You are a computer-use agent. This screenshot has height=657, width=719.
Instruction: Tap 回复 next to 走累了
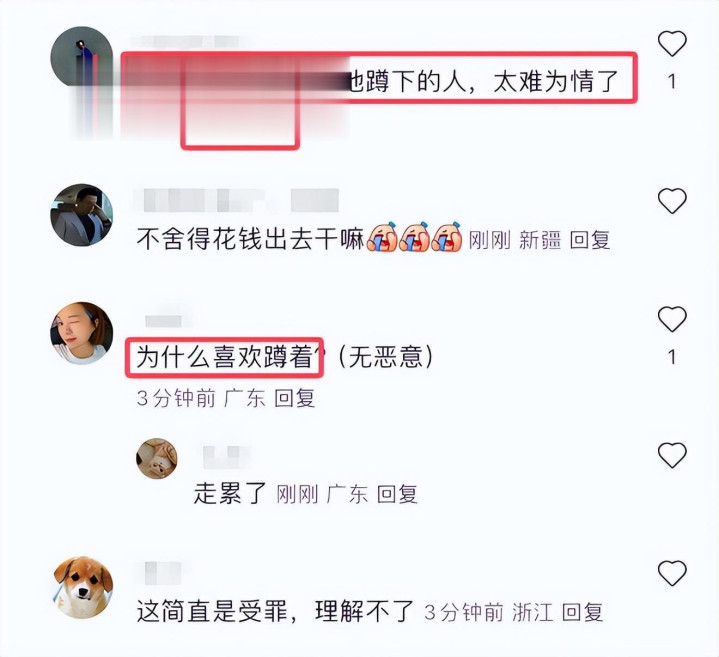(397, 494)
